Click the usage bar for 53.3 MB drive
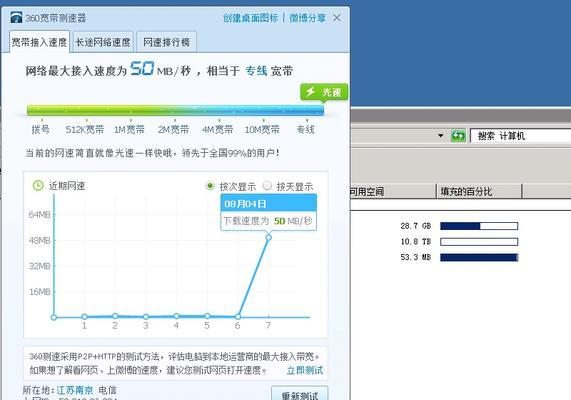 click(479, 257)
